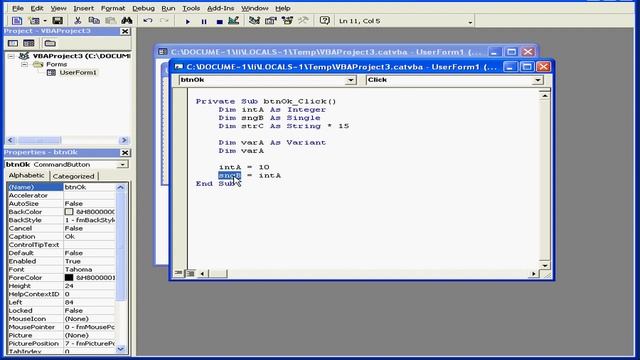Click the Redo arrow icon
The height and width of the screenshot is (360, 640).
coord(164,21)
